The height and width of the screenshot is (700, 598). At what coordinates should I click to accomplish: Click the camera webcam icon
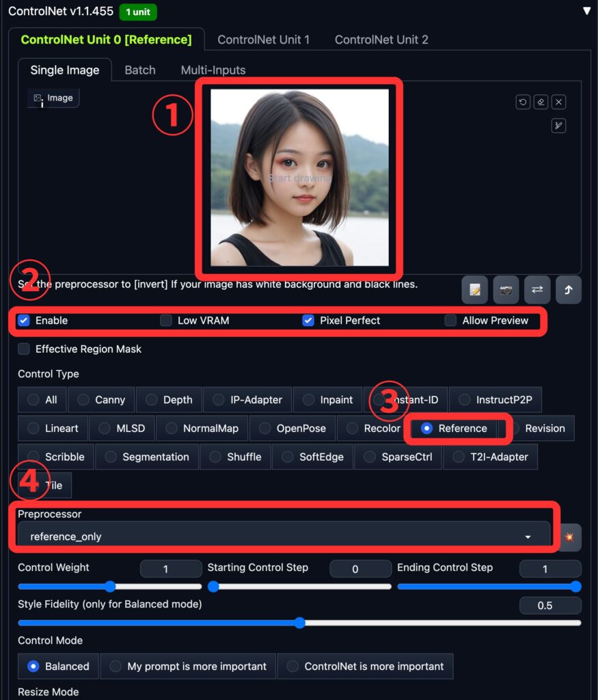click(x=506, y=290)
